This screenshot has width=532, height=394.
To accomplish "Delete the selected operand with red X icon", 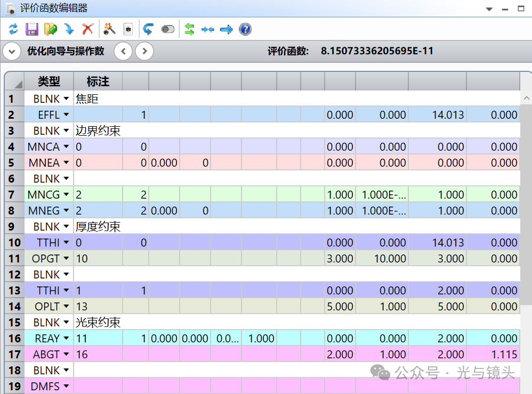I will click(x=88, y=29).
